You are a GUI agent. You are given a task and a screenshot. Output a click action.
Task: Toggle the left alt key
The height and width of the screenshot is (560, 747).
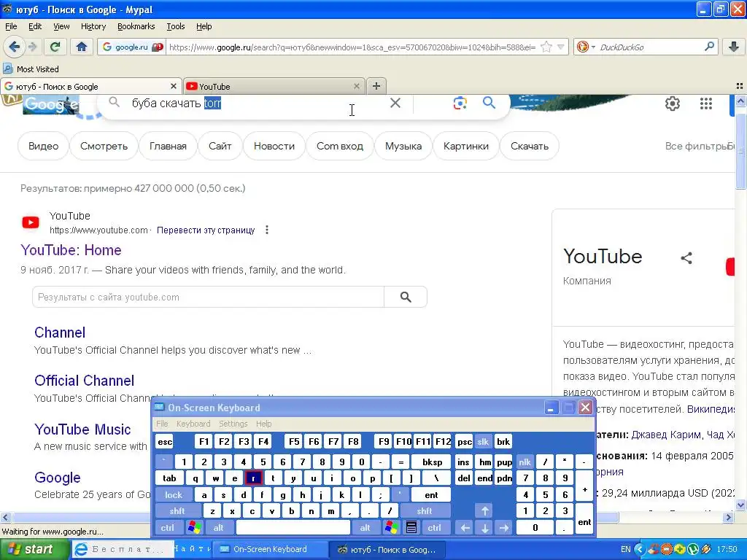tap(218, 528)
